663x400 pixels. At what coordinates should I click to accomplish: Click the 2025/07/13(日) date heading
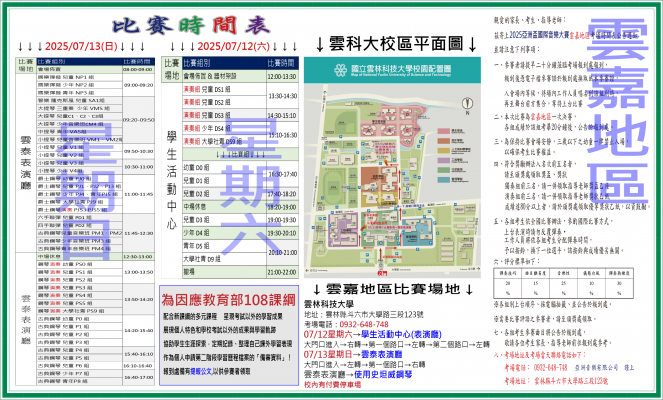point(82,46)
